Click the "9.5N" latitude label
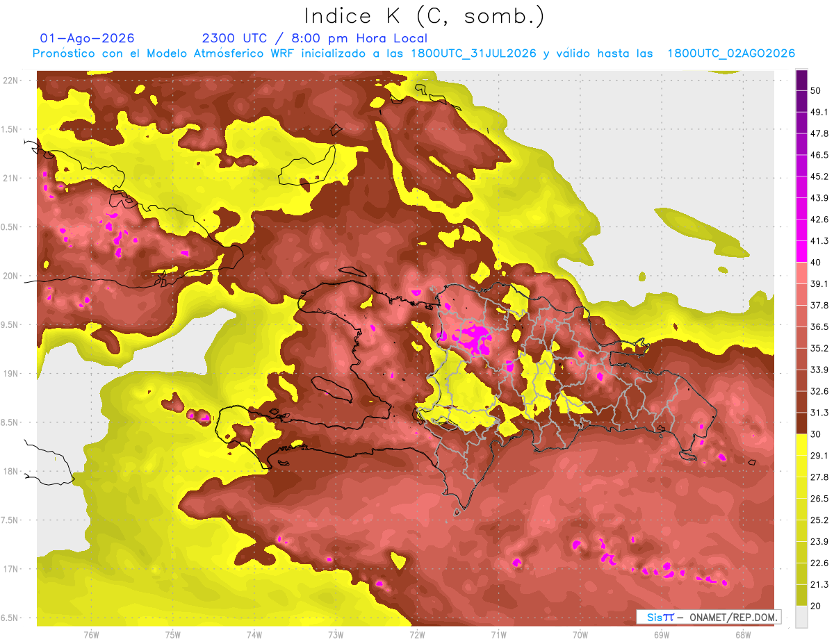The height and width of the screenshot is (644, 834). click(x=10, y=325)
